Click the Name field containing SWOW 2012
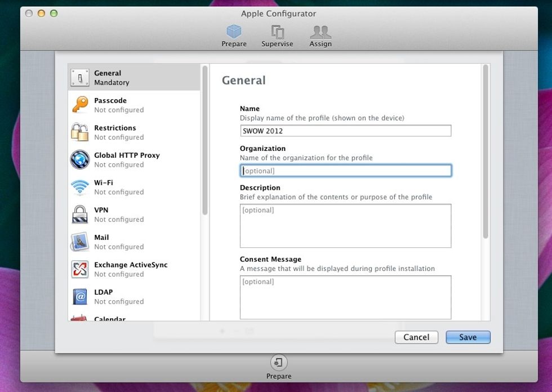Viewport: 552px width, 392px height. coord(345,131)
